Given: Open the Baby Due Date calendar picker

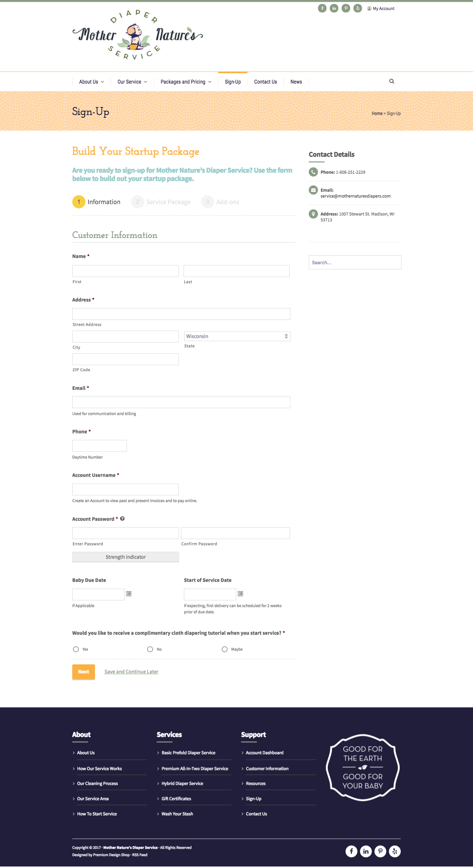Looking at the screenshot, I should (x=129, y=594).
